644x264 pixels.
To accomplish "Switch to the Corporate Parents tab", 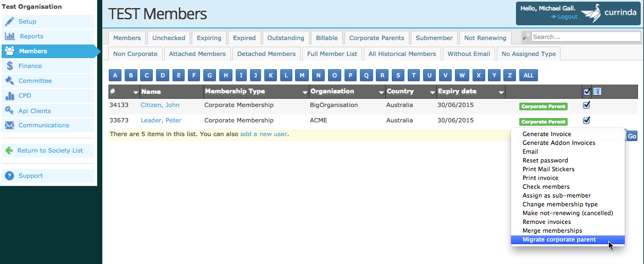I will (x=376, y=38).
